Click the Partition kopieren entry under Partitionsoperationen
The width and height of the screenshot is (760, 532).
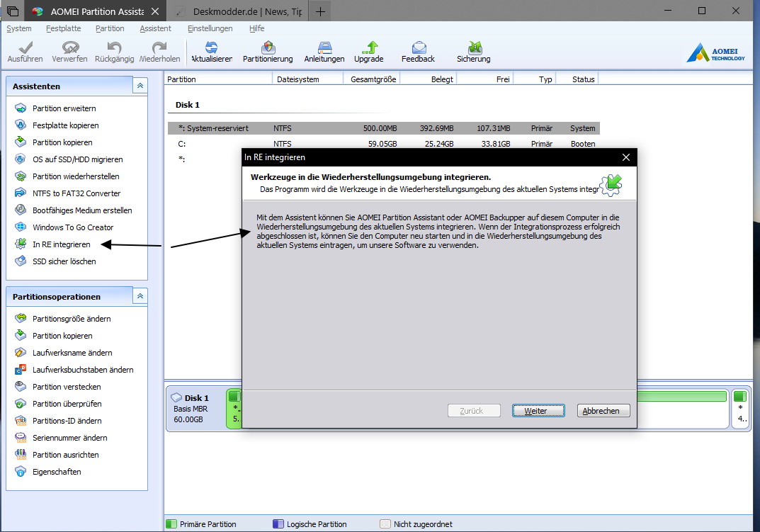(62, 336)
